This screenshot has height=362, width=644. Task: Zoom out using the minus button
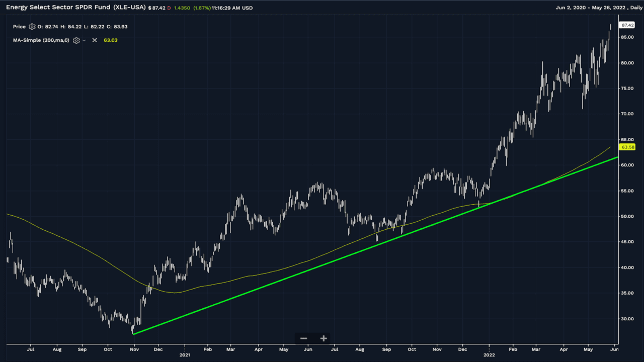pyautogui.click(x=304, y=338)
